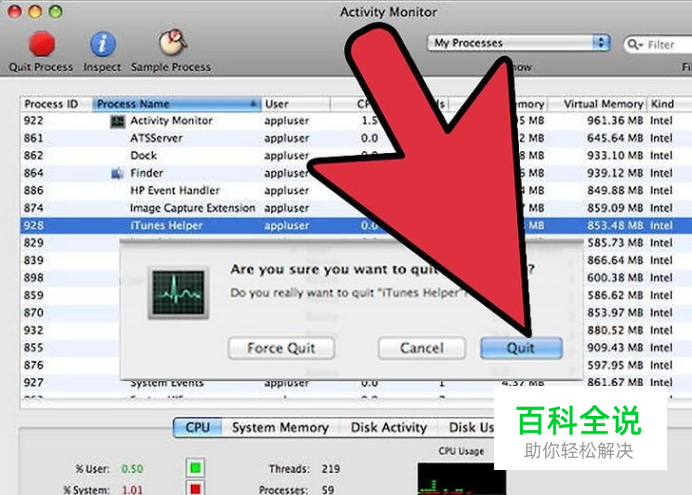Viewport: 692px width, 495px height.
Task: Click the % User 0.50 value
Action: [x=132, y=469]
